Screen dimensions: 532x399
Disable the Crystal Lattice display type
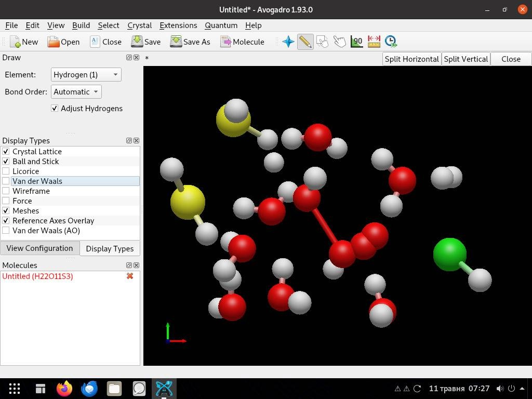click(6, 151)
